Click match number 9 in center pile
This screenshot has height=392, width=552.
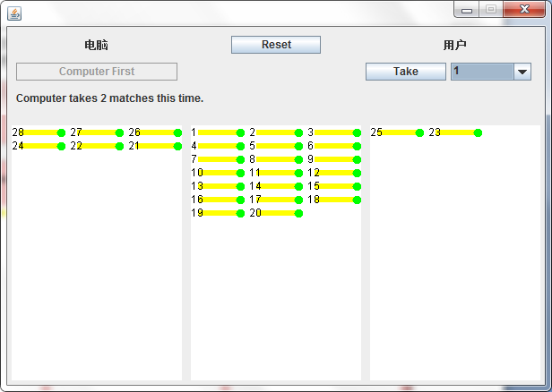click(x=334, y=159)
